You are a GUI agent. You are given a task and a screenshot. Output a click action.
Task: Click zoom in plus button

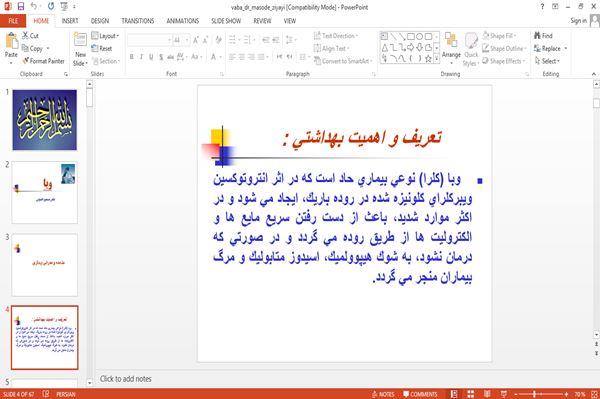pos(566,394)
